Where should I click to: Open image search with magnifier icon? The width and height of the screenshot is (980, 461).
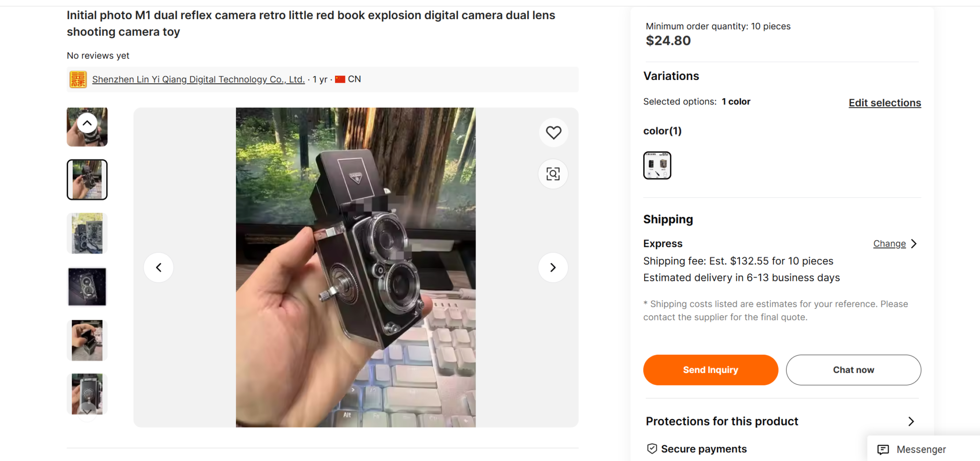tap(553, 174)
